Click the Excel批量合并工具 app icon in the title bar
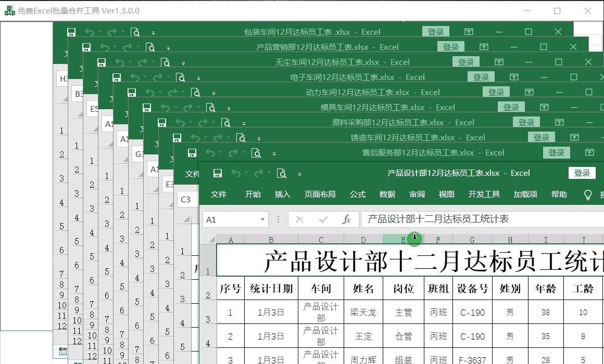Image resolution: width=604 pixels, height=364 pixels. (x=9, y=10)
